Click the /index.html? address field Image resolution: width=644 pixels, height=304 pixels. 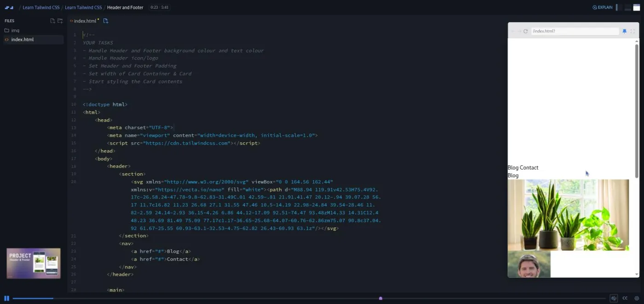pyautogui.click(x=575, y=31)
